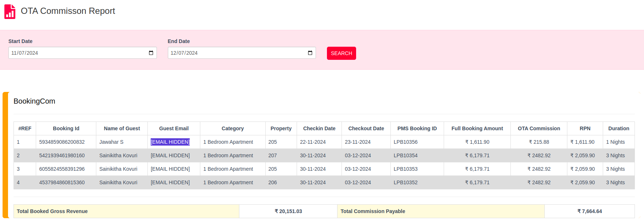This screenshot has height=220, width=644.
Task: Click the Name of Guest column header
Action: pyautogui.click(x=122, y=128)
